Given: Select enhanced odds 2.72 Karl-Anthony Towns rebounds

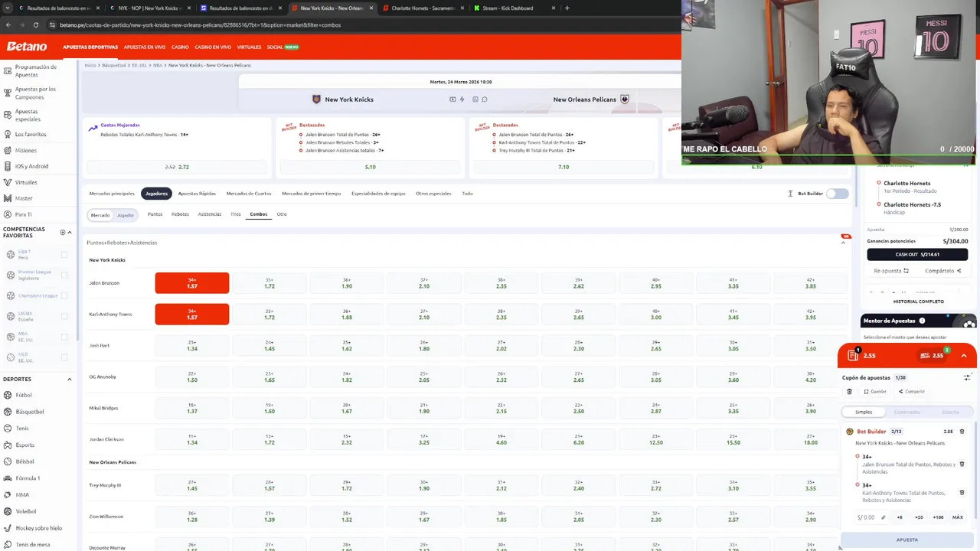Looking at the screenshot, I should pyautogui.click(x=177, y=167).
